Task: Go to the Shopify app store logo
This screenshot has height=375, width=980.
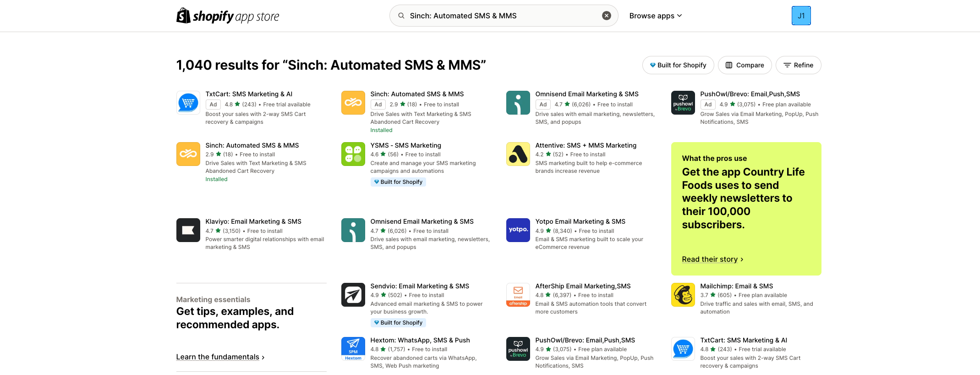Action: coord(228,16)
